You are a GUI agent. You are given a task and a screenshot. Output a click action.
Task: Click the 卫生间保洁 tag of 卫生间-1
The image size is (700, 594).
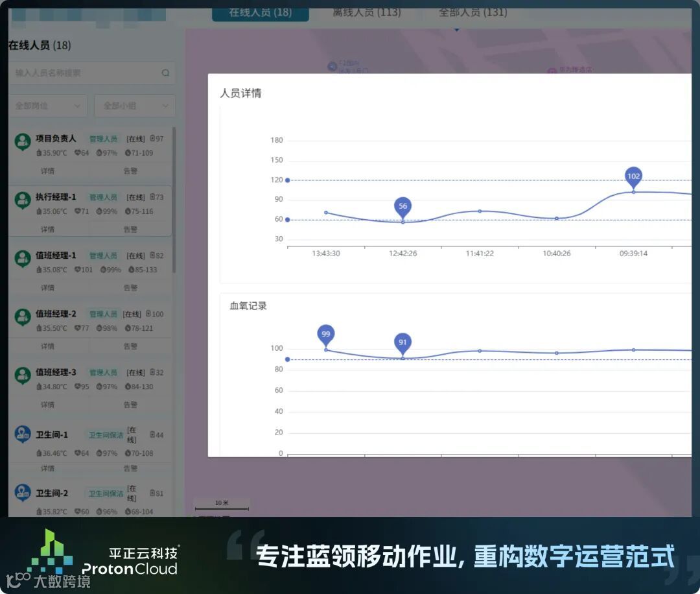click(106, 435)
